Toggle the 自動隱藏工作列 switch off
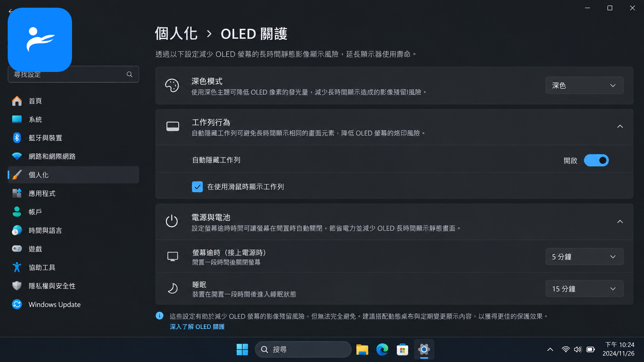The width and height of the screenshot is (644, 362). (x=596, y=160)
